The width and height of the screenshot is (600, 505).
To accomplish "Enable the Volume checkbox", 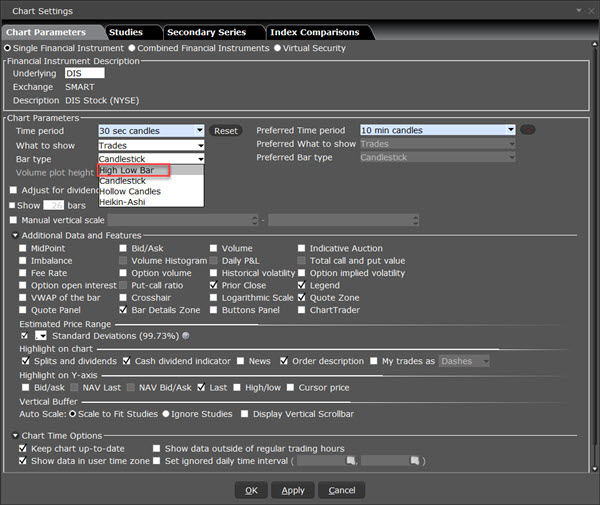I will click(x=214, y=248).
